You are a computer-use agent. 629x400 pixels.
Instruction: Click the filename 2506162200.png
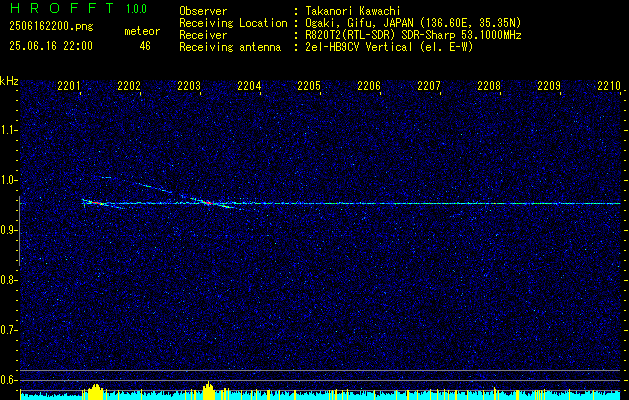coord(51,27)
